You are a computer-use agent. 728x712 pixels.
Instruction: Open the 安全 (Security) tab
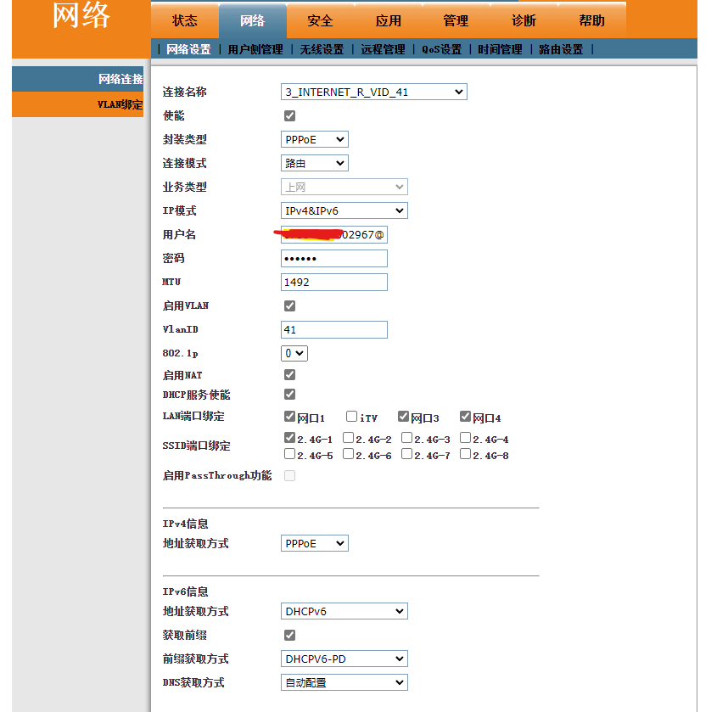[x=320, y=20]
